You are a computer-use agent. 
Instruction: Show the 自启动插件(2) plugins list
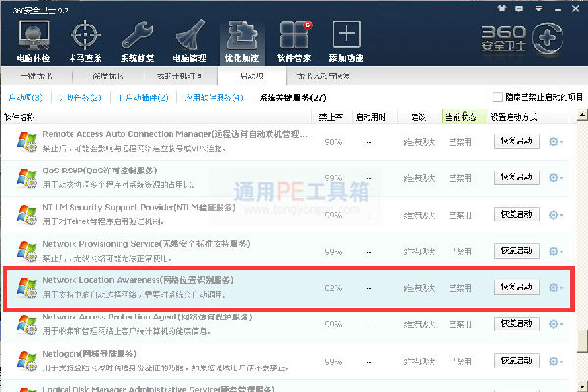[x=143, y=98]
